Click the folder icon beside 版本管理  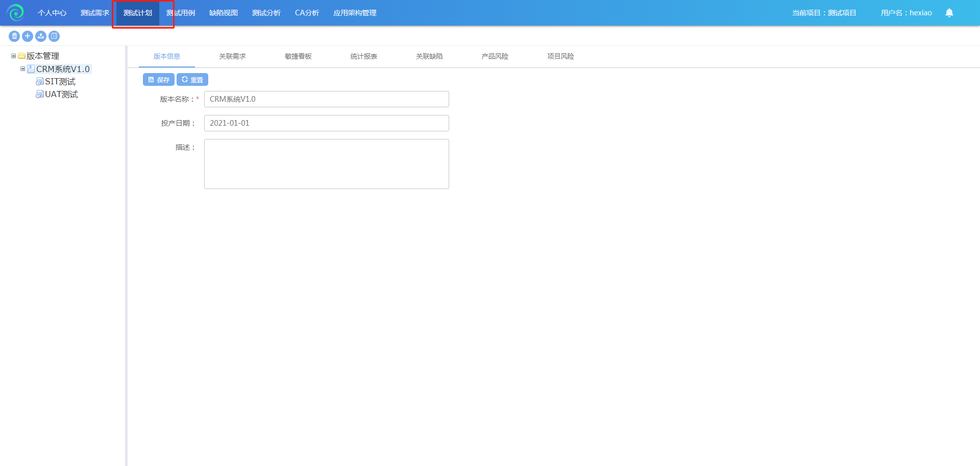click(x=22, y=56)
